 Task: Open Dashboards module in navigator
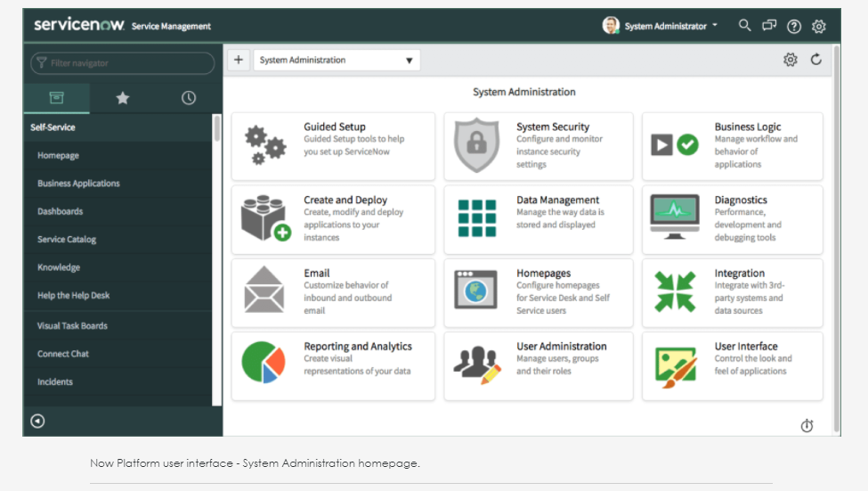[x=61, y=212]
